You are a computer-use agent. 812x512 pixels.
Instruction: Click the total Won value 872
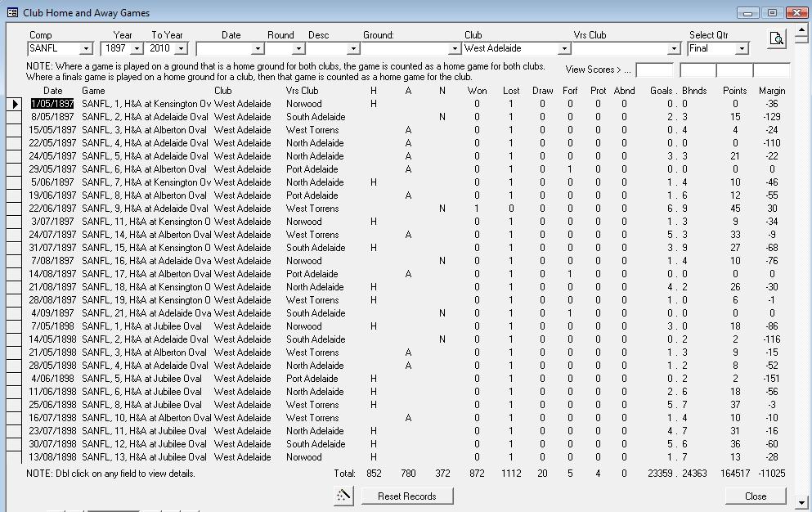(x=477, y=473)
